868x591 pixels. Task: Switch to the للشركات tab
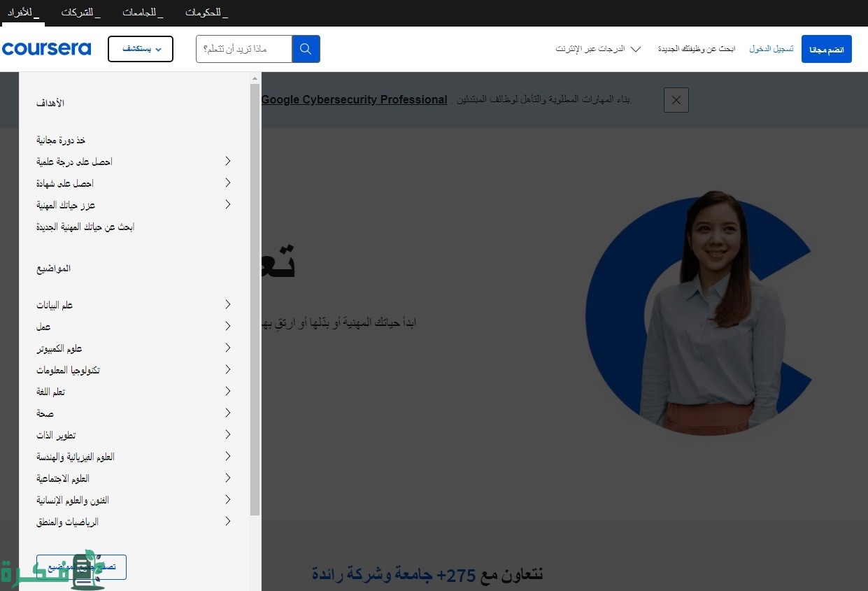[x=80, y=13]
